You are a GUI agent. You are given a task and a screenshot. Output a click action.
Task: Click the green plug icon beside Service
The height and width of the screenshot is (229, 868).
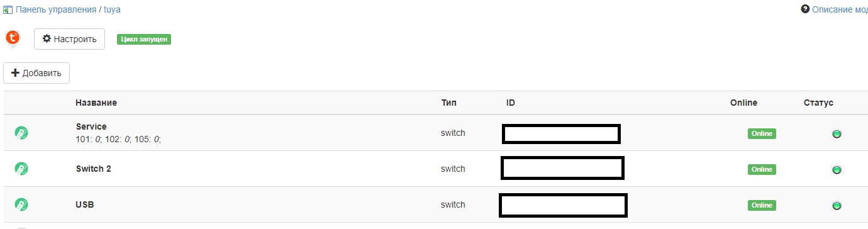(x=21, y=133)
